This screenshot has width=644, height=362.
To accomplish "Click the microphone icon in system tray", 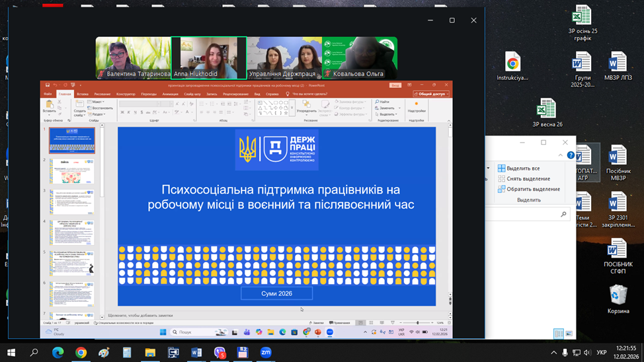I will 565,353.
